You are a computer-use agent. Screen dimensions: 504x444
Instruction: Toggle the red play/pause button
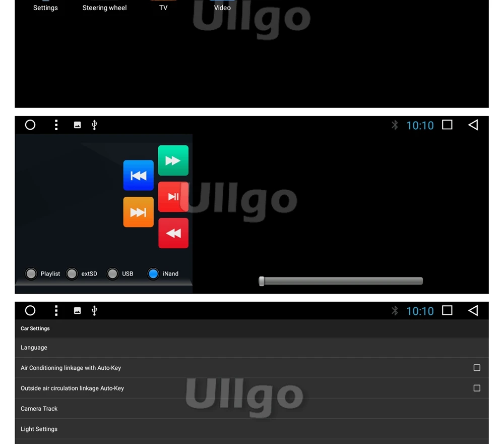pos(173,197)
